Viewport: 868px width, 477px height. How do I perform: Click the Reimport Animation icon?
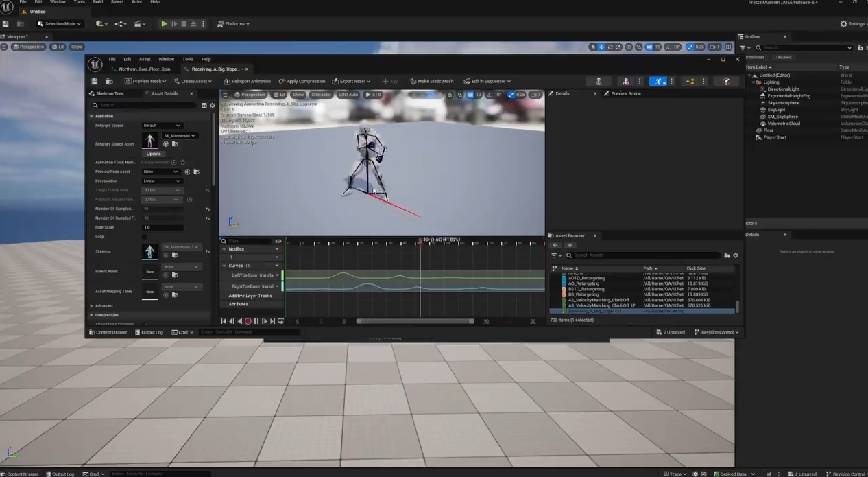[x=227, y=81]
